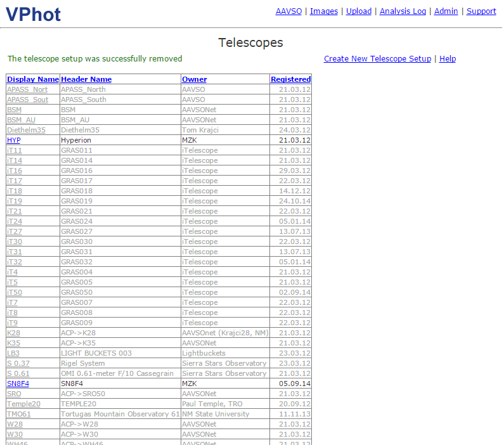Open the Upload page

point(359,11)
